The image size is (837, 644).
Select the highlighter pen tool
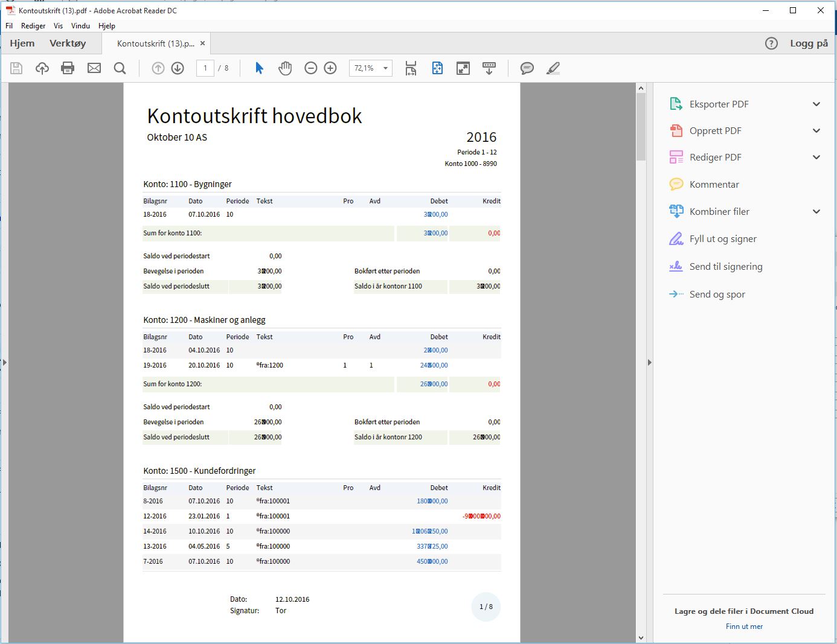(x=553, y=68)
